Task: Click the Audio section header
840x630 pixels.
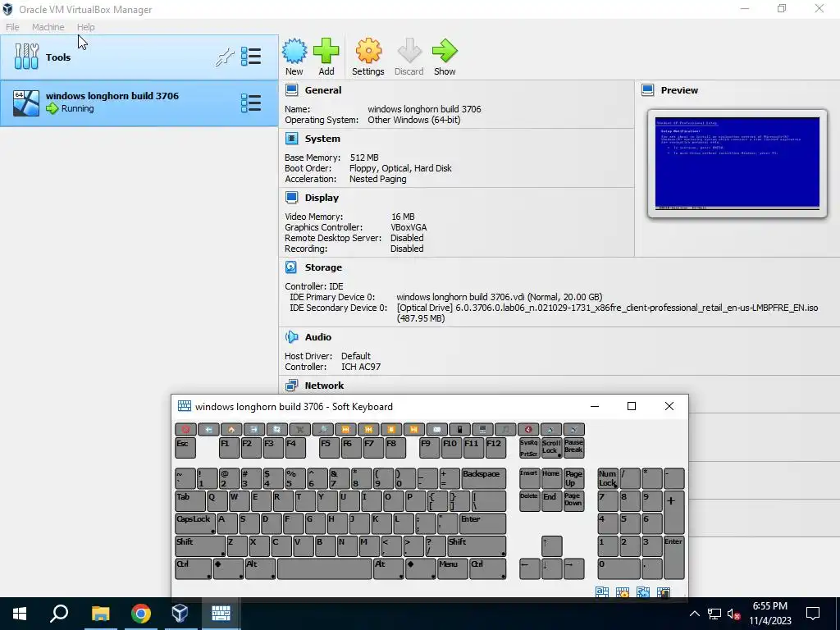Action: pyautogui.click(x=318, y=336)
